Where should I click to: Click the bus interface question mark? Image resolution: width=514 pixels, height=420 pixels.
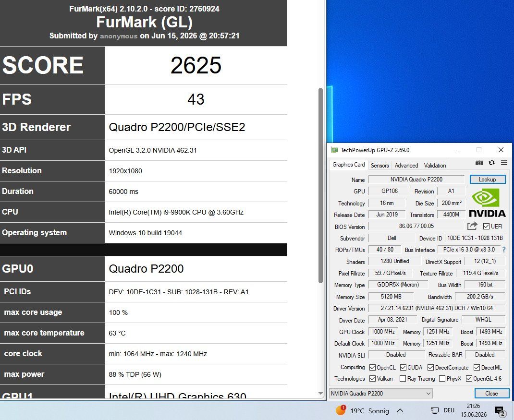504,250
